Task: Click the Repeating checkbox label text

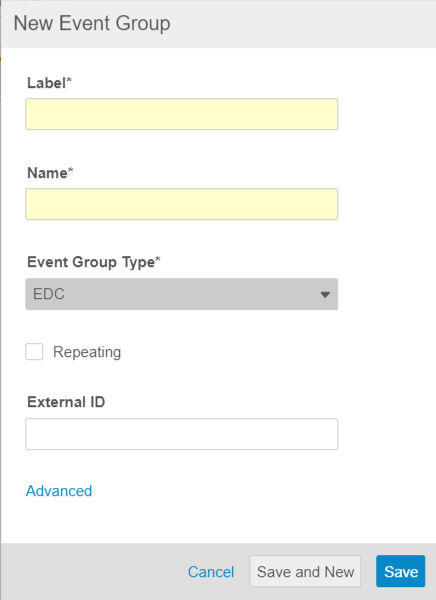Action: pos(87,352)
